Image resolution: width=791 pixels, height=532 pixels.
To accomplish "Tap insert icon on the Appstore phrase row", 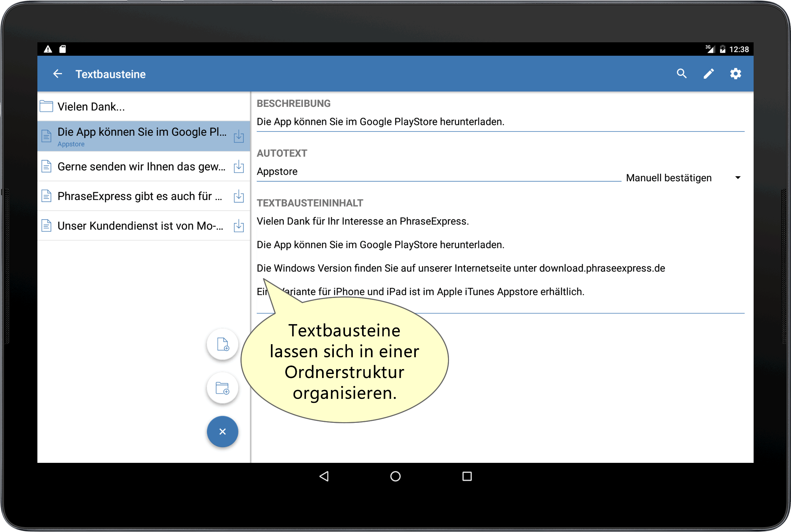I will pos(239,136).
